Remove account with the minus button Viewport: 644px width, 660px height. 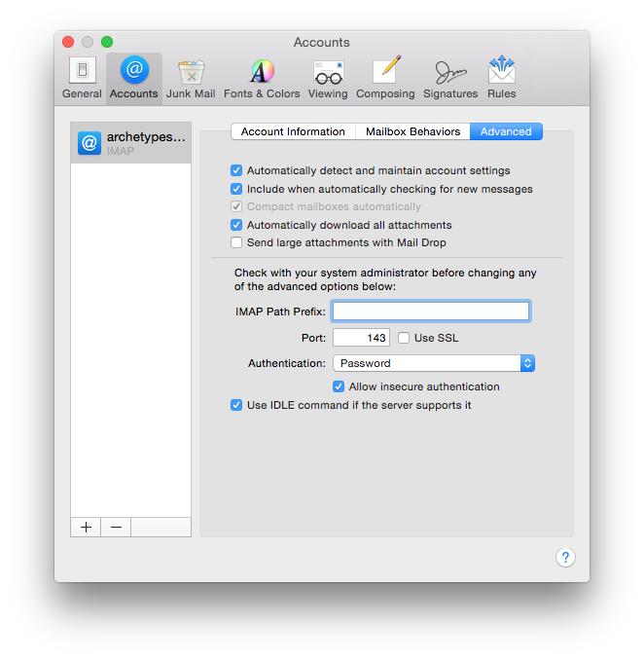click(x=116, y=527)
